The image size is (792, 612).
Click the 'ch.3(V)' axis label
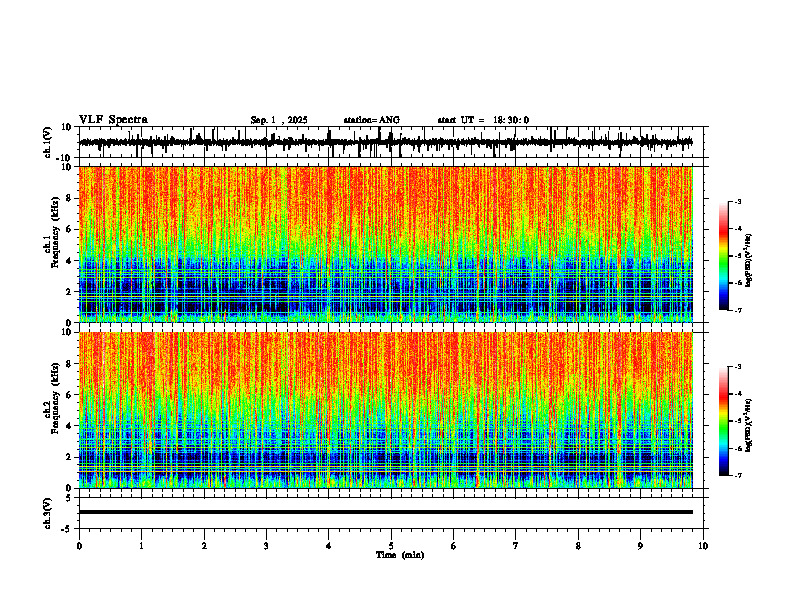pos(48,513)
